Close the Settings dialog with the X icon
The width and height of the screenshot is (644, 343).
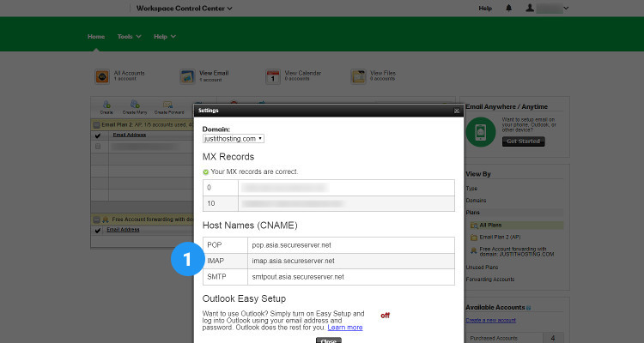[x=456, y=111]
